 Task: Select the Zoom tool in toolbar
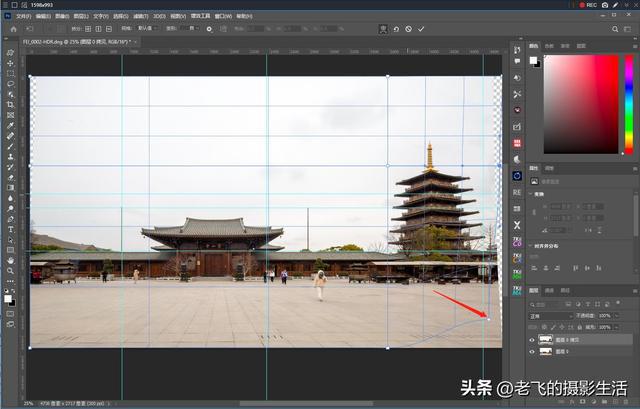click(10, 271)
